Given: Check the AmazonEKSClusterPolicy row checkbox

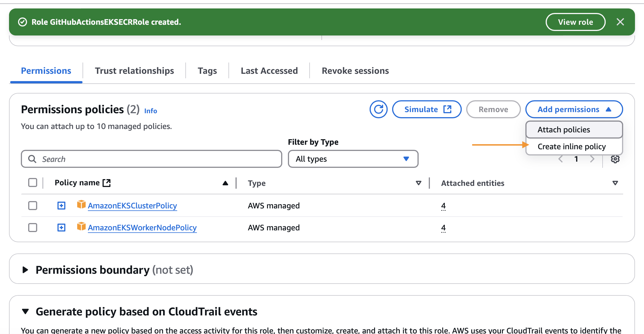Looking at the screenshot, I should click(33, 206).
